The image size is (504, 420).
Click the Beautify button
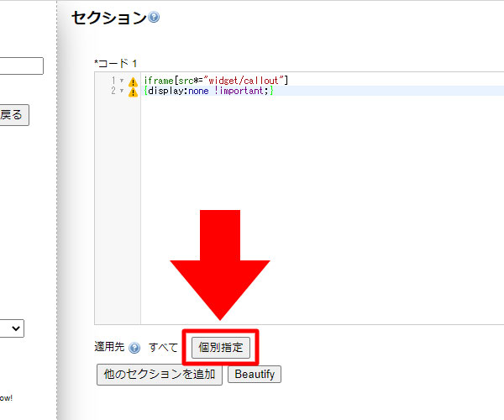255,375
